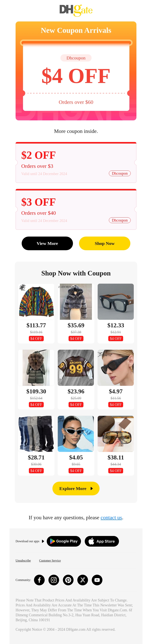
Task: Open the $12.33 black glasses product
Action: [x=116, y=301]
